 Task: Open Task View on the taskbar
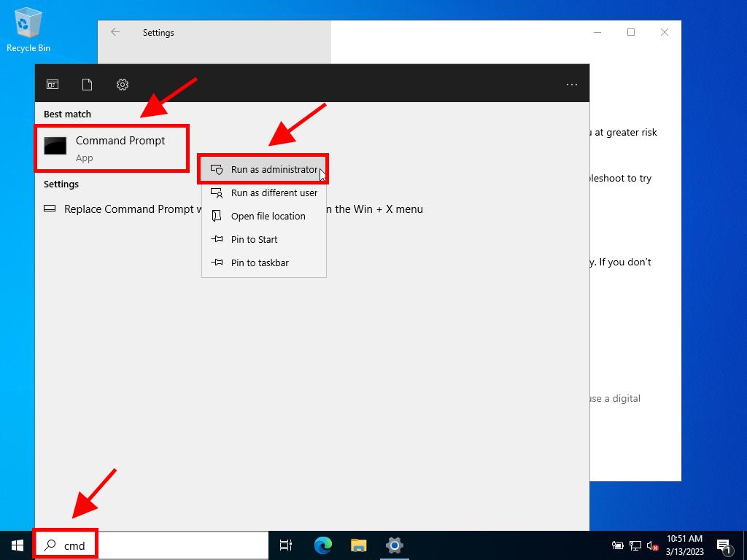pyautogui.click(x=286, y=545)
